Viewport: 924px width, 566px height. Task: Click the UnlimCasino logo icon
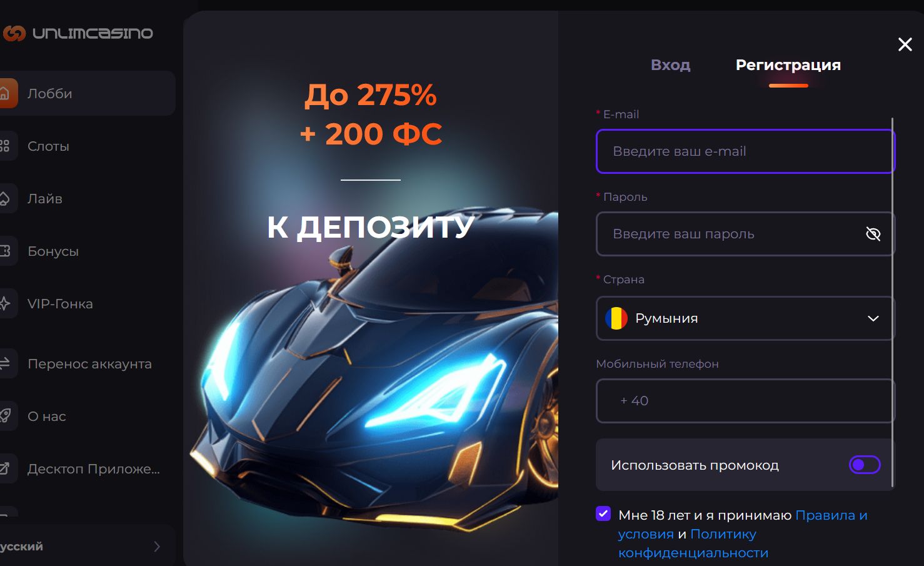pyautogui.click(x=14, y=33)
